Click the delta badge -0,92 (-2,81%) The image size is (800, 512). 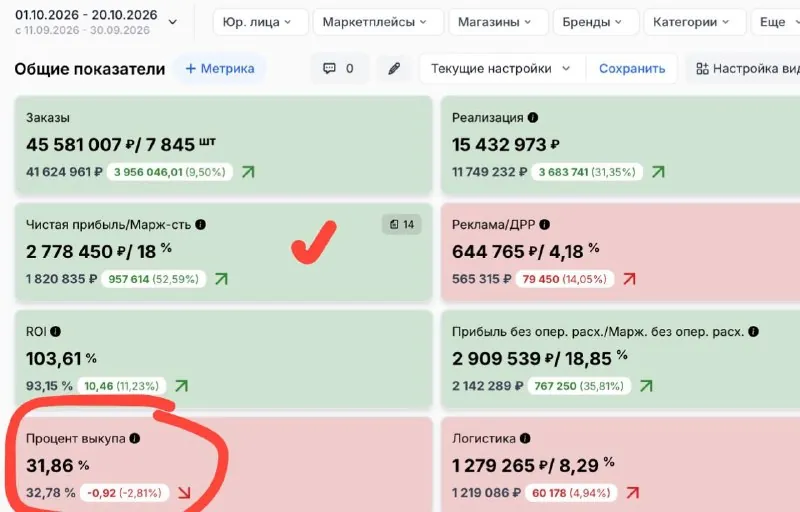click(x=124, y=493)
